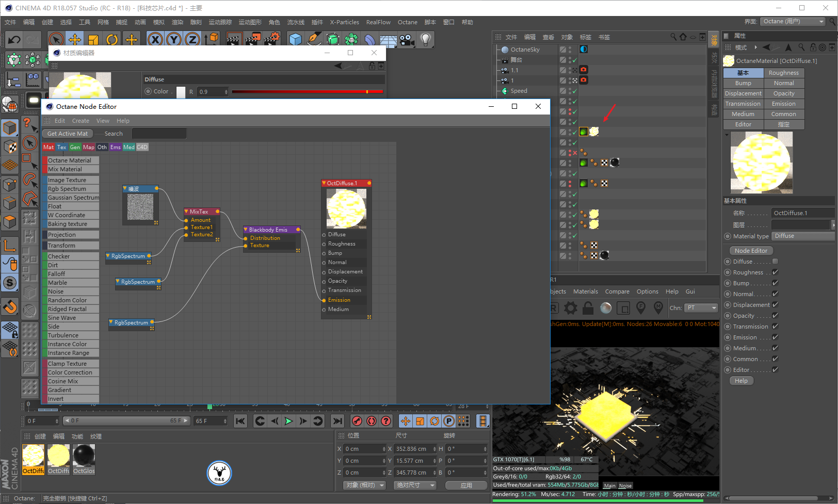This screenshot has height=504, width=838.
Task: Open the spline pen tool icon
Action: [314, 40]
